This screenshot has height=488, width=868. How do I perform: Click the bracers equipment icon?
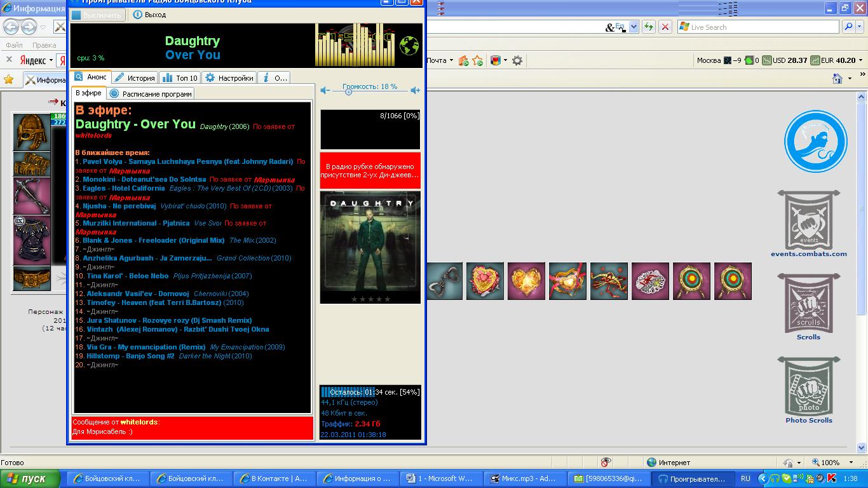point(32,164)
